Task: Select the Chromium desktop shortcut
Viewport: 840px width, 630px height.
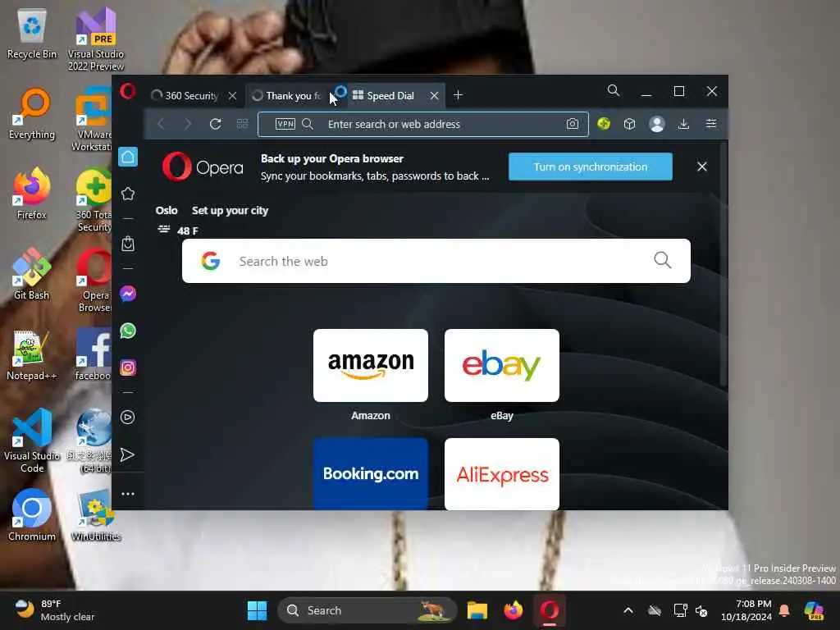Action: click(x=32, y=515)
